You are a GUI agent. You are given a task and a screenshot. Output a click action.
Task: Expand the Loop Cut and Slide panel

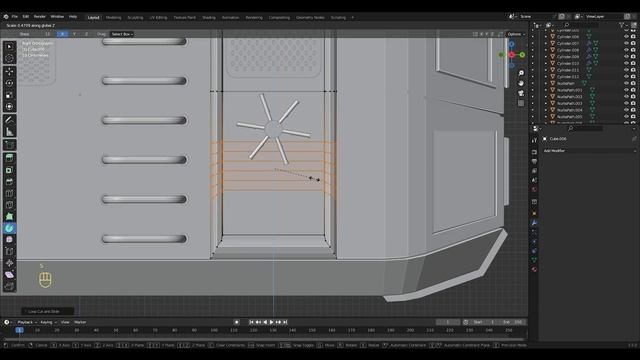click(48, 311)
